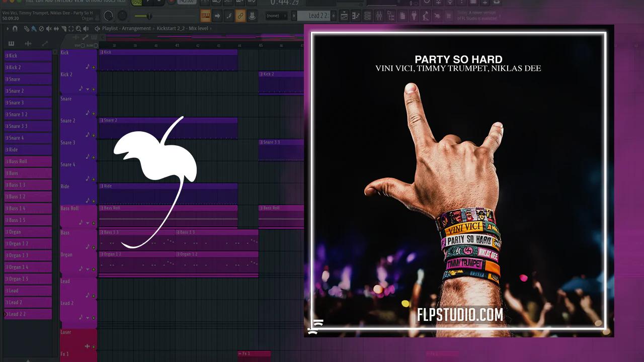Click the Party So Hard album artwork

(459, 181)
